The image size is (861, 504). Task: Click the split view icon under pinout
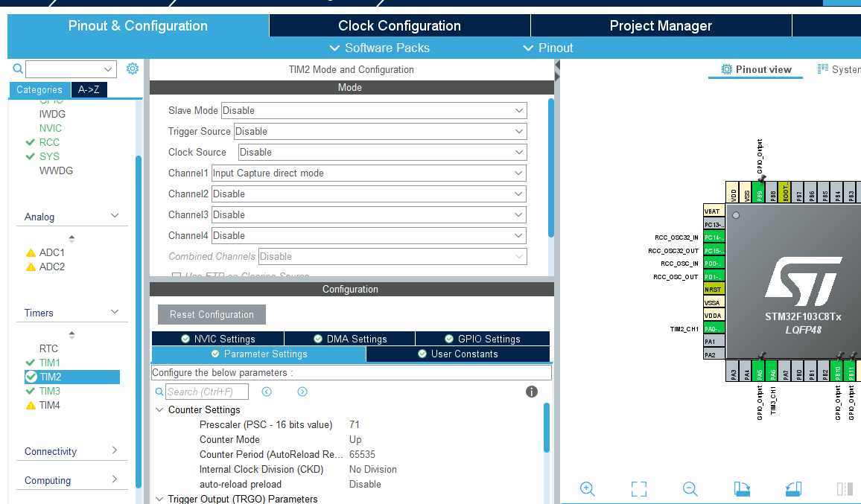click(845, 488)
